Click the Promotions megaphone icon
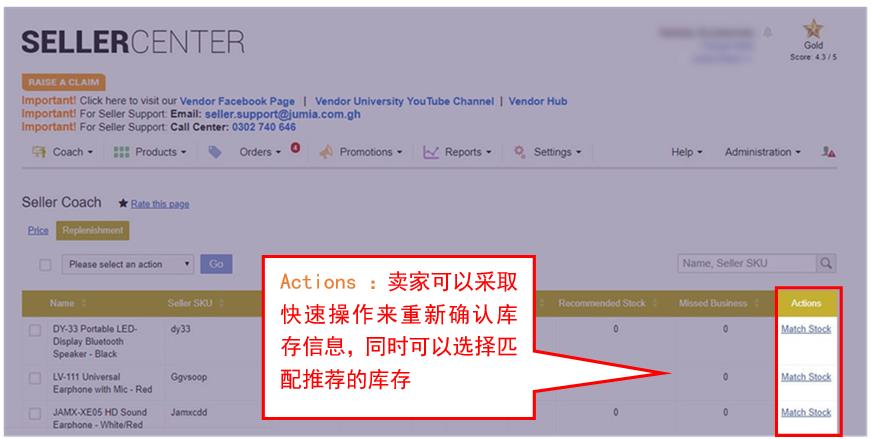The image size is (873, 439). (326, 152)
